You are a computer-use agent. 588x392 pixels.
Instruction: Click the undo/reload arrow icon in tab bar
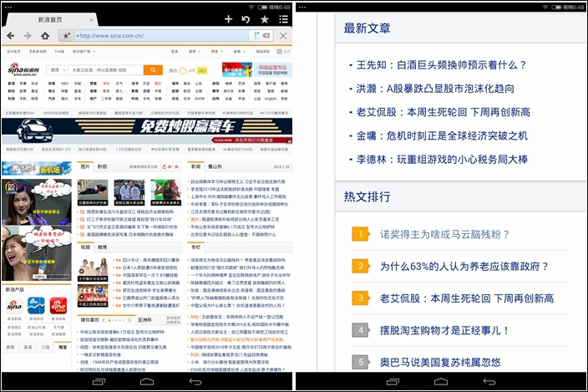point(246,19)
